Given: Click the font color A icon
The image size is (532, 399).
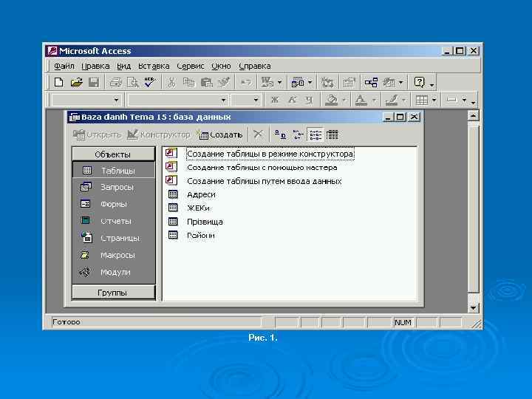Looking at the screenshot, I should (361, 100).
